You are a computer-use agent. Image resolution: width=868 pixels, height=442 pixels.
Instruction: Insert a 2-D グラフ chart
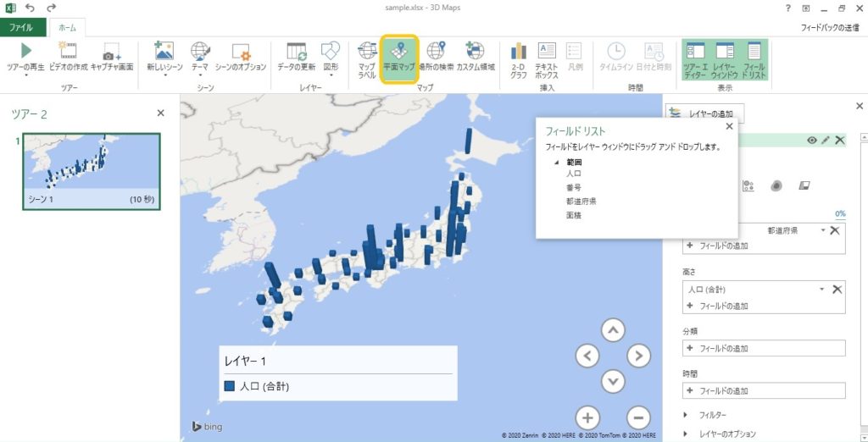click(518, 52)
